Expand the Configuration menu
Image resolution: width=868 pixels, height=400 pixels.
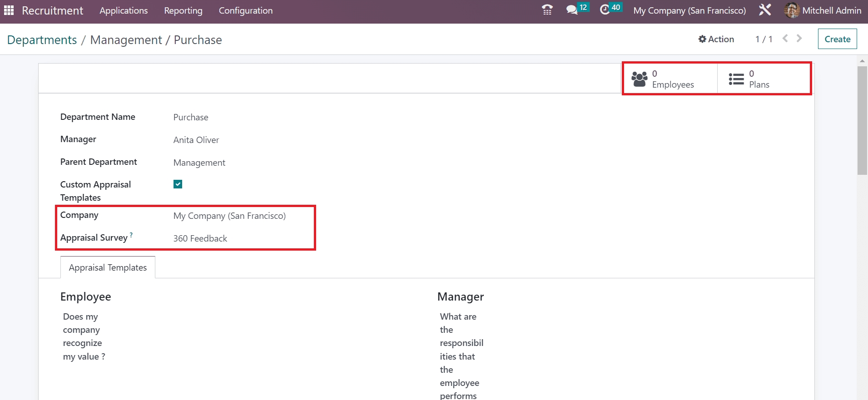246,10
